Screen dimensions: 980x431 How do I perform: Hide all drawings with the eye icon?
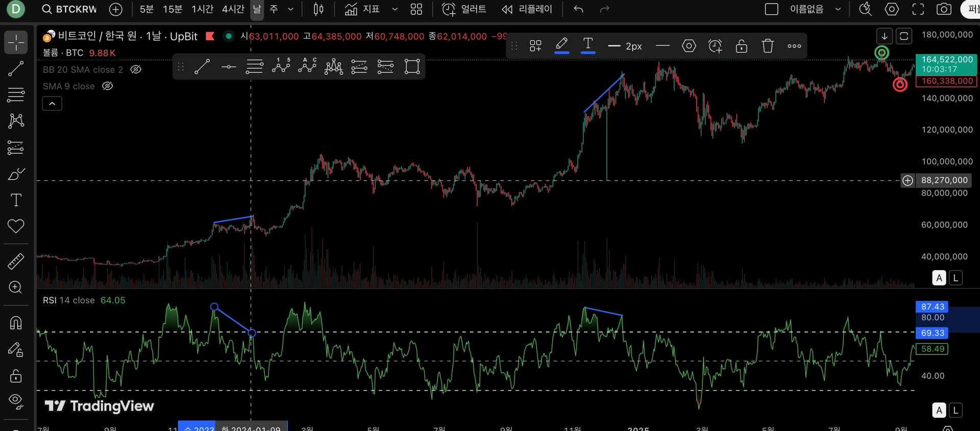click(16, 402)
